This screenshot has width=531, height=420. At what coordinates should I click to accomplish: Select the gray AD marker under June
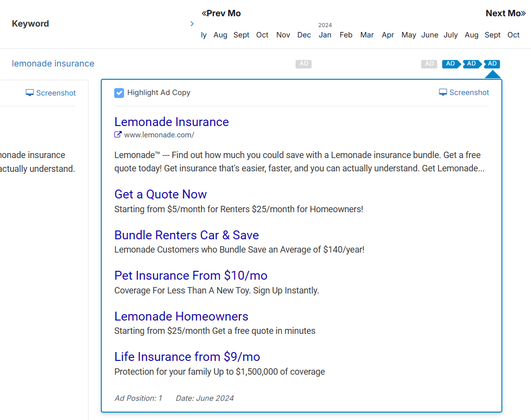tap(429, 64)
